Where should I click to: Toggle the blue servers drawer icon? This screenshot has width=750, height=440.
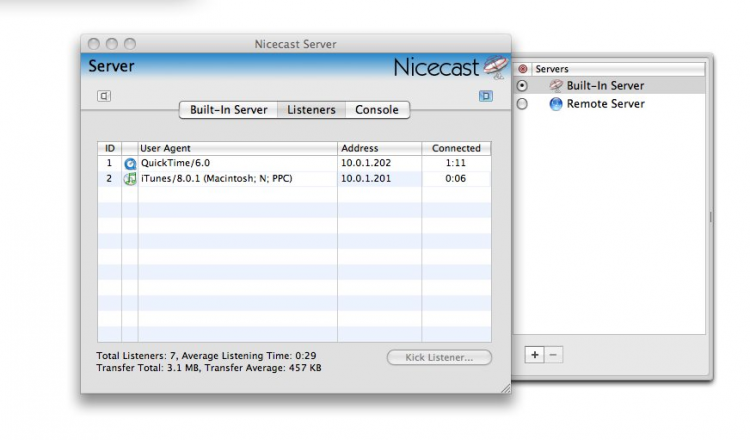(485, 96)
